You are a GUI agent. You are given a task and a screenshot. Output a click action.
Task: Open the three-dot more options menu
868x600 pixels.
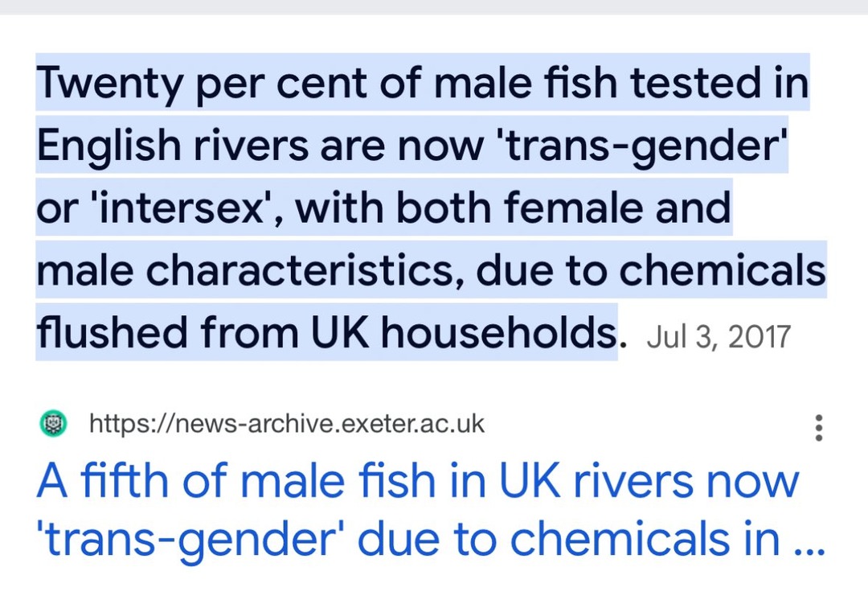818,428
